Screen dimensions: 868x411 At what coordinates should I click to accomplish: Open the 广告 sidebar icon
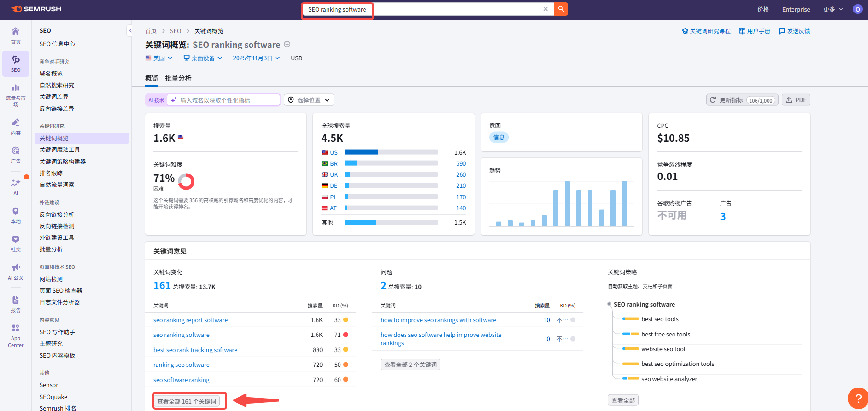16,155
